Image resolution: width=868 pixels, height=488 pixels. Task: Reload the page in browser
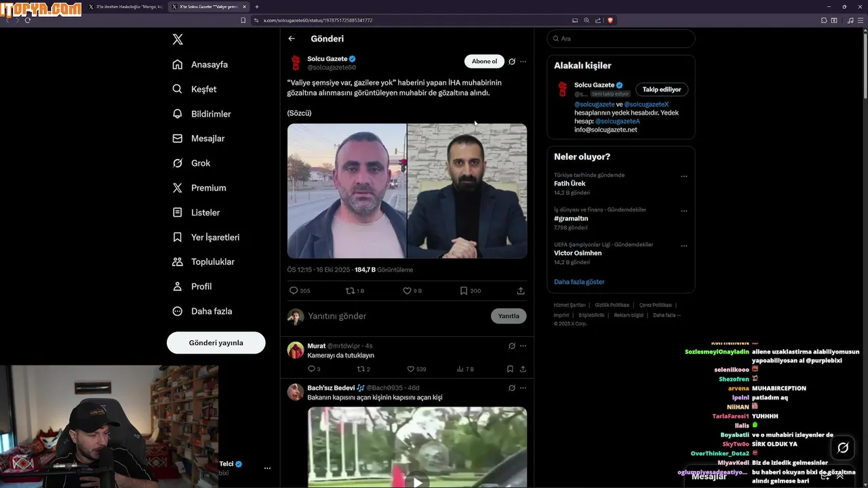coord(28,20)
